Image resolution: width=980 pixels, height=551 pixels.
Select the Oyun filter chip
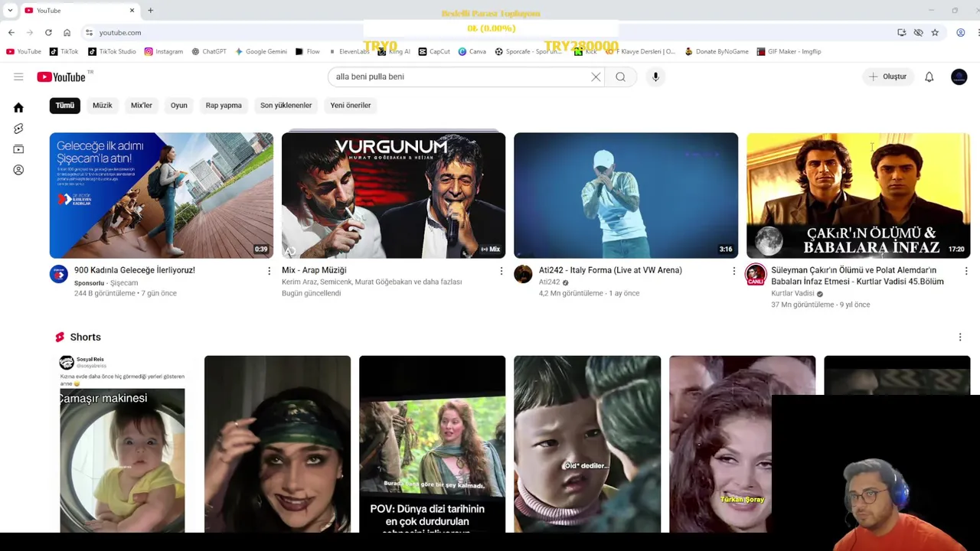178,105
